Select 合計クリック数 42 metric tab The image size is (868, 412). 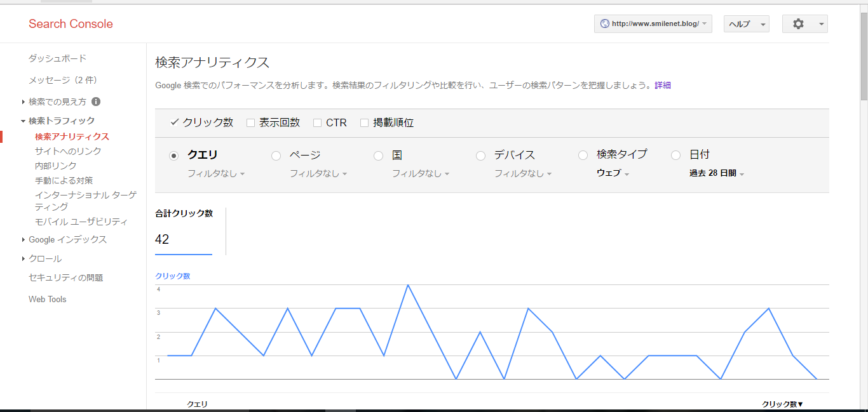[x=184, y=231]
